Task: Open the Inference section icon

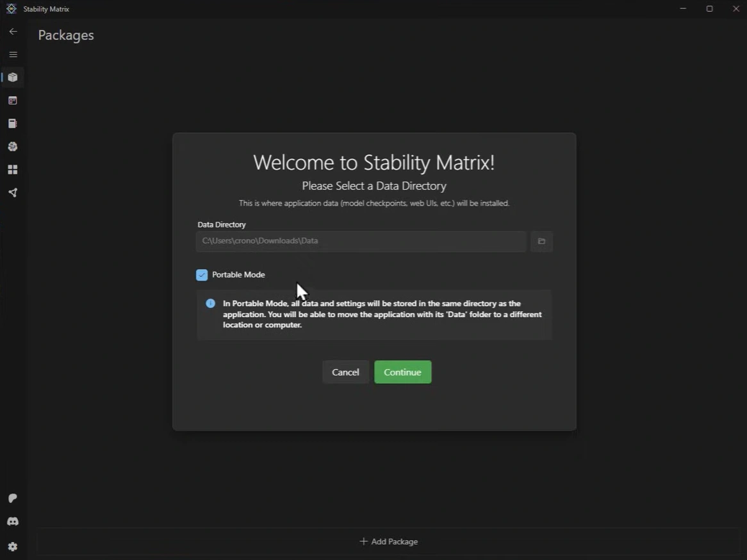Action: pos(13,100)
